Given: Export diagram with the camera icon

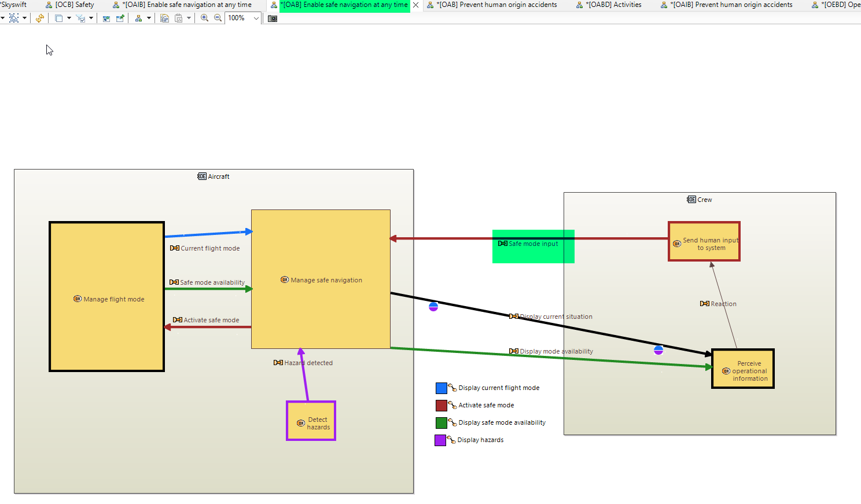Looking at the screenshot, I should point(273,19).
